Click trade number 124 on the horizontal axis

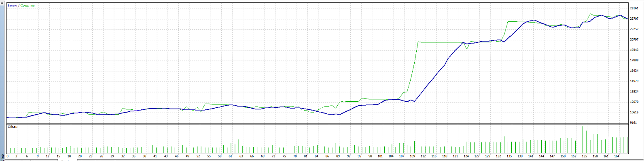(x=466, y=156)
